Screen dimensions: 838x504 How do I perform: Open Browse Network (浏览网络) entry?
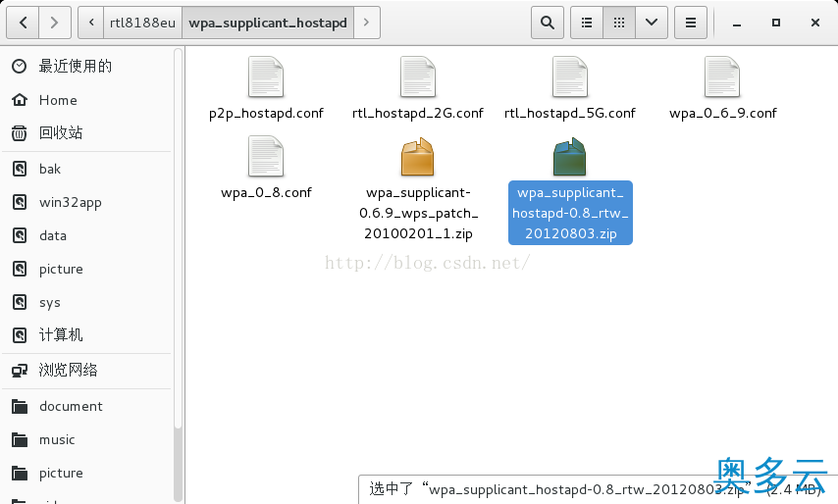tap(86, 370)
